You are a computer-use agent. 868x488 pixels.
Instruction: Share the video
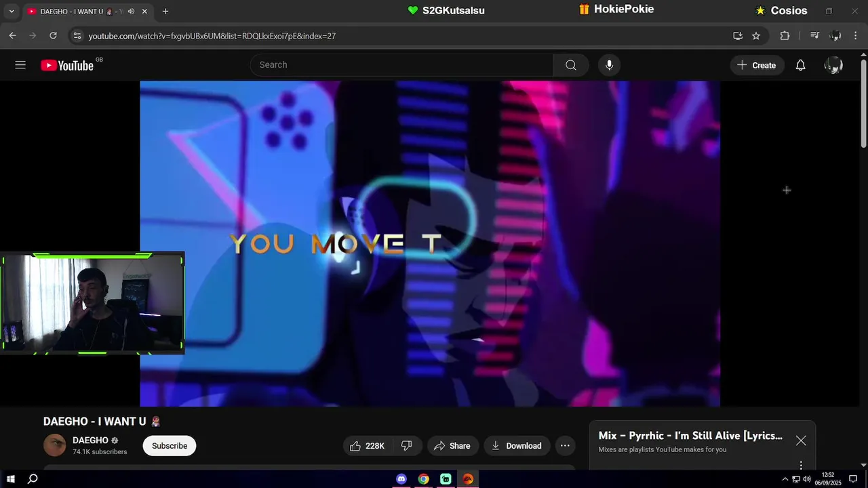(x=452, y=445)
